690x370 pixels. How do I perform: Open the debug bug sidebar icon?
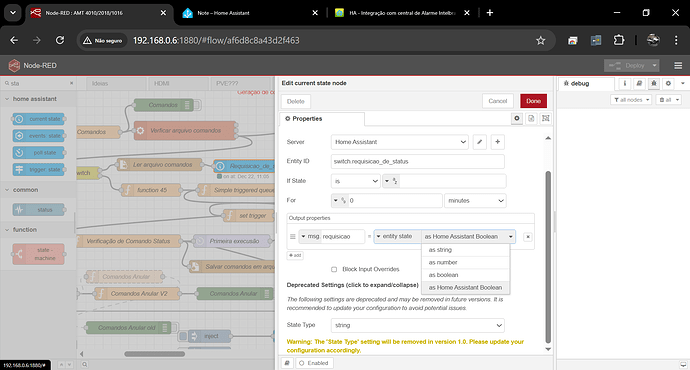(654, 83)
